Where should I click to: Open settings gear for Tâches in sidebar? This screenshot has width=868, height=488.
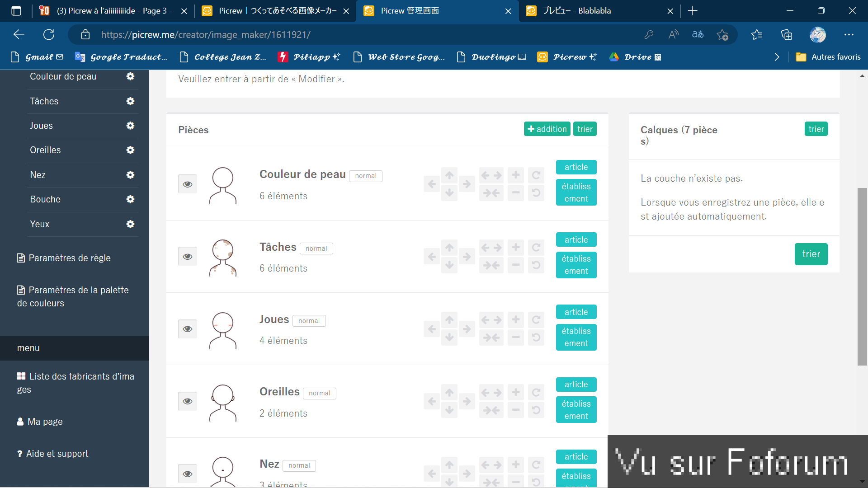(x=130, y=101)
